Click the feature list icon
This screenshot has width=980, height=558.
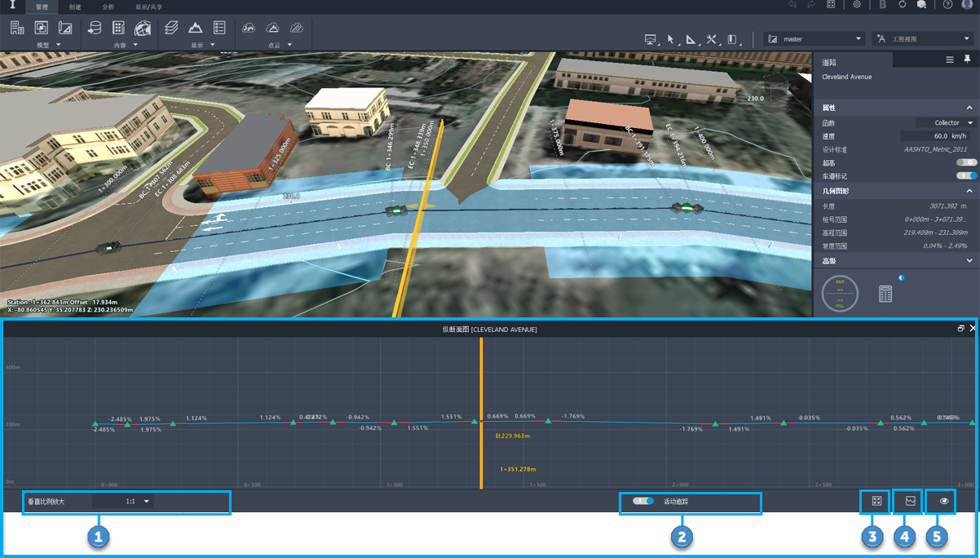point(219,28)
